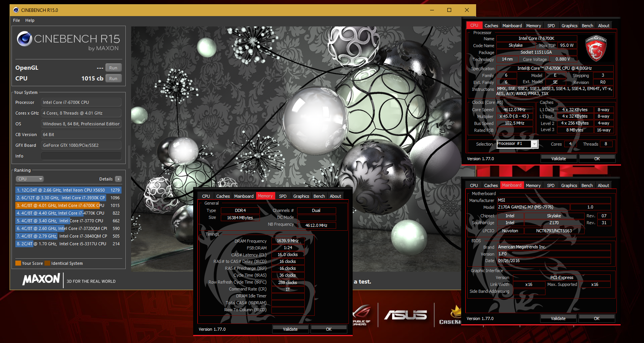
Task: Open About tab in Memory CPU-Z window
Action: coord(335,196)
